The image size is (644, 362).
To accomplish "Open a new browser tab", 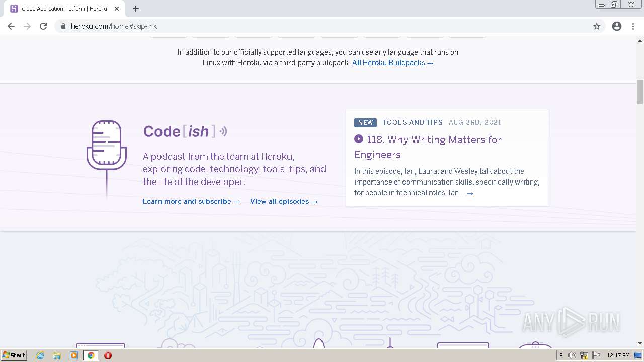I will click(136, 9).
